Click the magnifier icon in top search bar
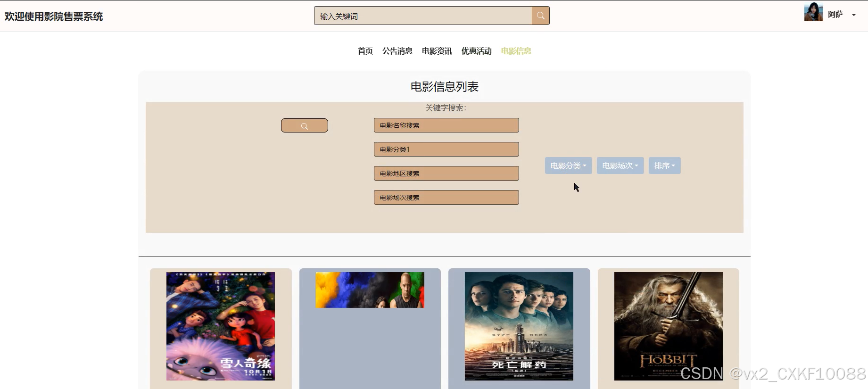Image resolution: width=868 pixels, height=389 pixels. click(540, 16)
